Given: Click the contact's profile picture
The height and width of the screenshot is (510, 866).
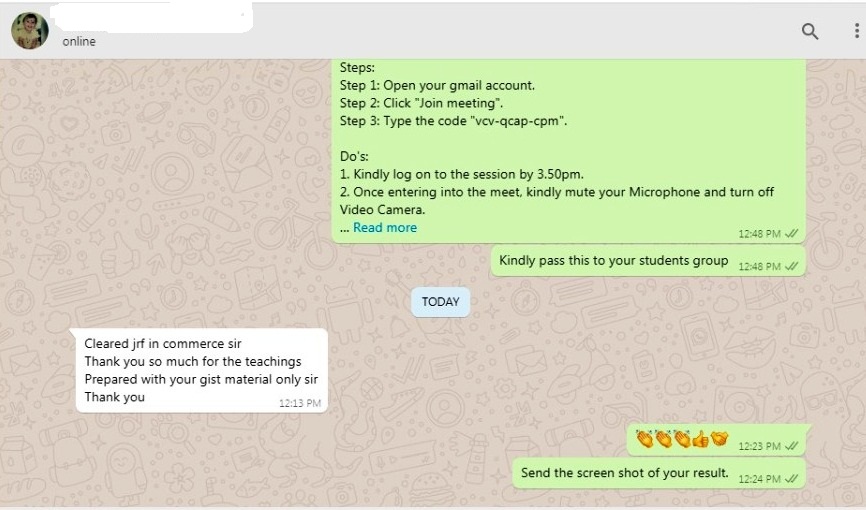Looking at the screenshot, I should tap(30, 31).
